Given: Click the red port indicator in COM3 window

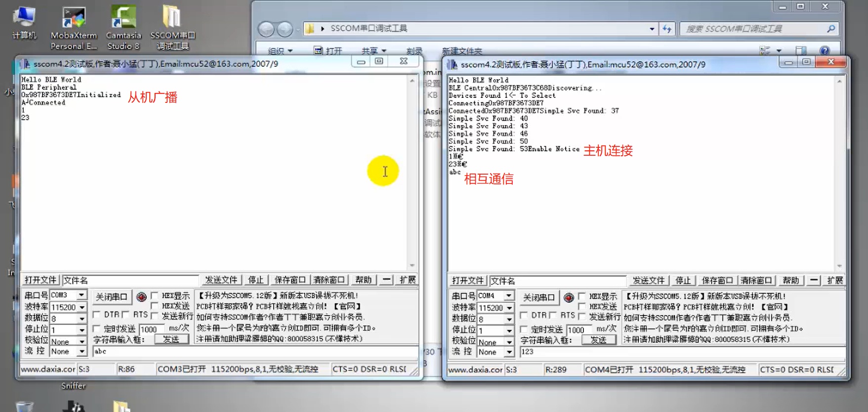Looking at the screenshot, I should click(141, 297).
